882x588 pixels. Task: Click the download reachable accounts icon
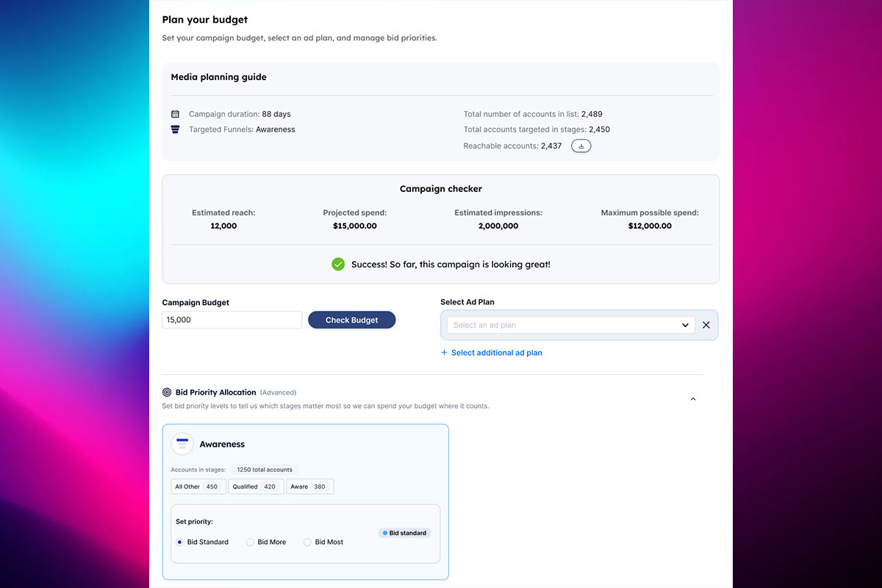(x=581, y=146)
